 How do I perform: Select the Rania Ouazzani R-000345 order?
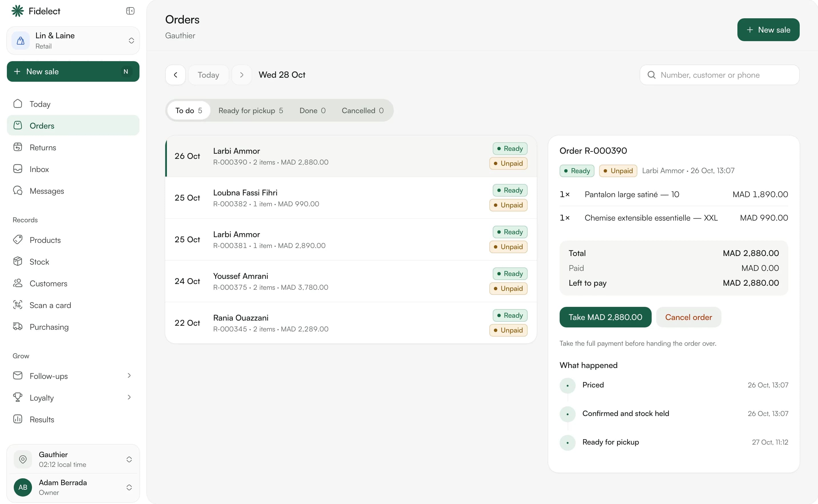tap(351, 323)
